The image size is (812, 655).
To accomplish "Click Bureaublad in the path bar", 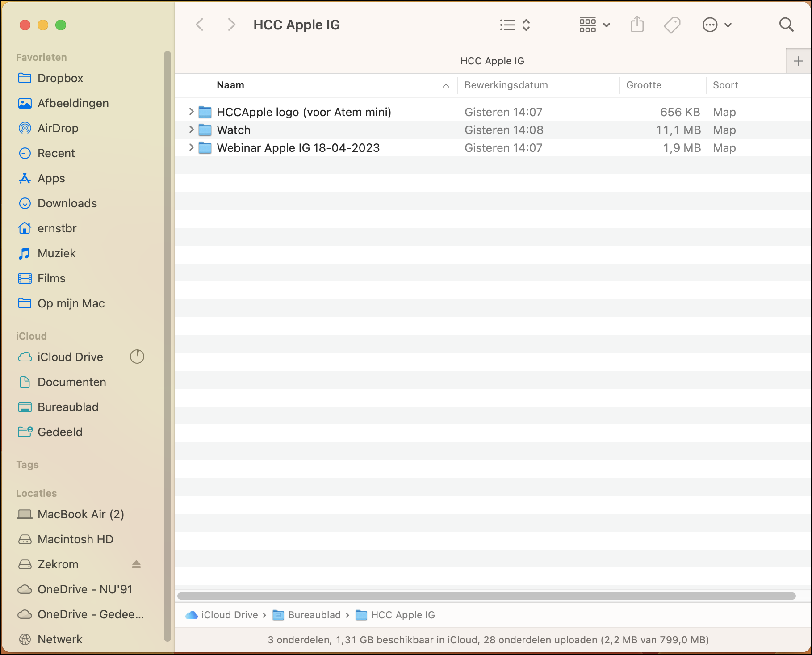I will click(x=307, y=615).
